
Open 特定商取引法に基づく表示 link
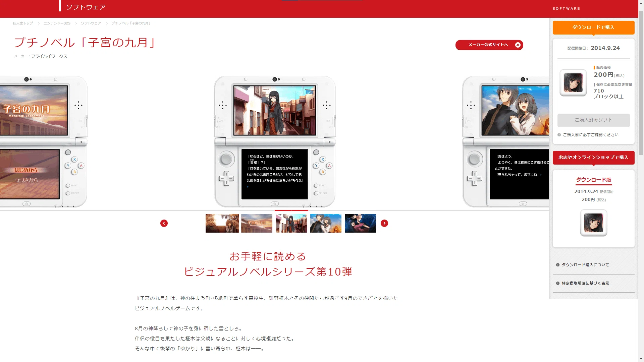click(x=585, y=283)
